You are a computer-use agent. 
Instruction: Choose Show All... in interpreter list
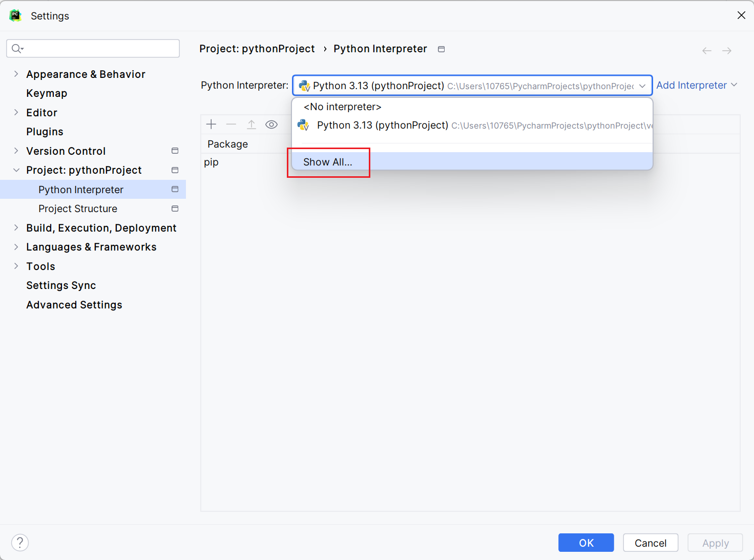(472, 162)
